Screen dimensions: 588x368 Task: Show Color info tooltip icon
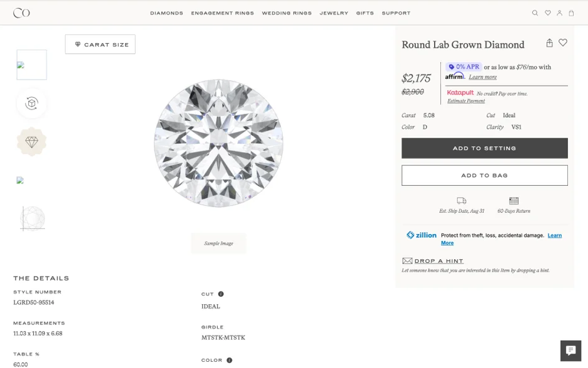230,360
